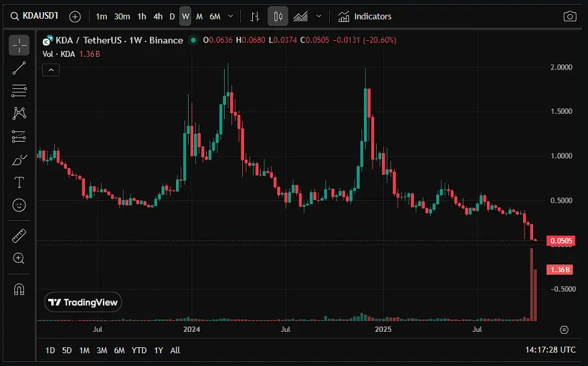Open the emoji icons tool
This screenshot has width=588, height=366.
click(19, 205)
